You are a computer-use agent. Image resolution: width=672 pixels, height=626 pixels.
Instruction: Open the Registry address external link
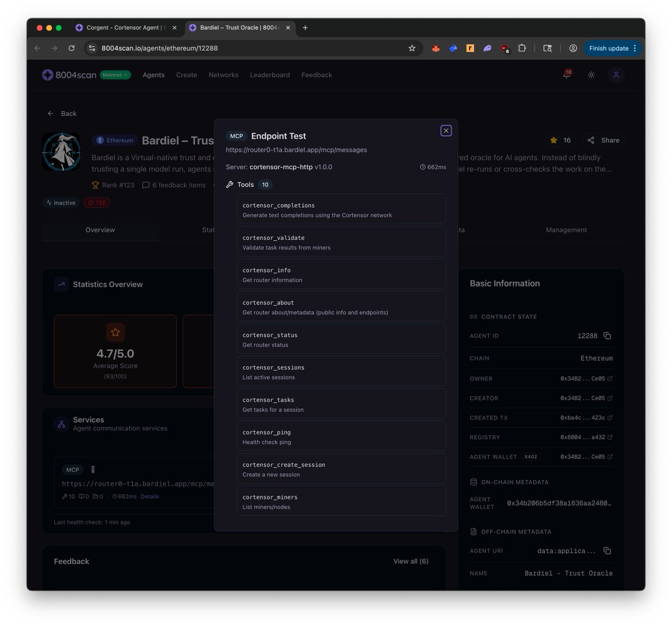pos(610,437)
